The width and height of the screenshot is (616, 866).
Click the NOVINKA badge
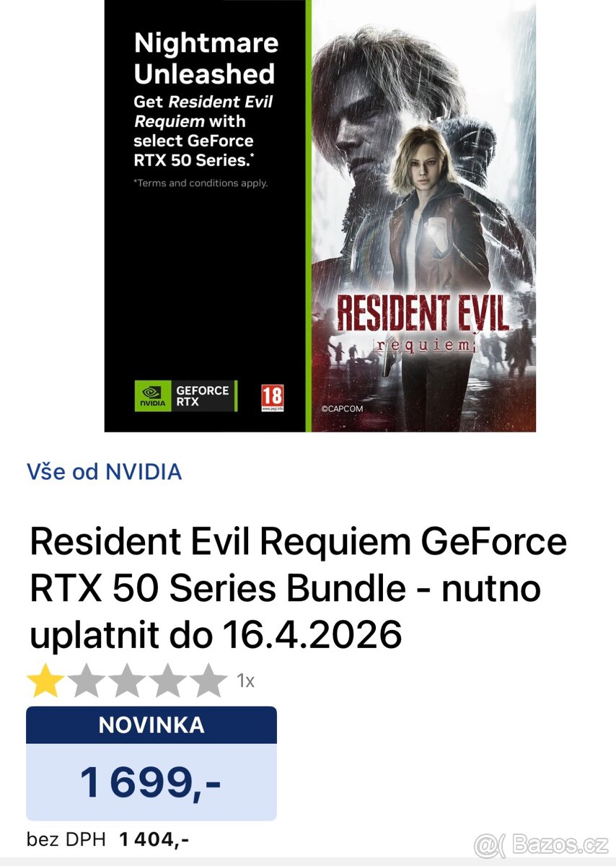point(151,725)
